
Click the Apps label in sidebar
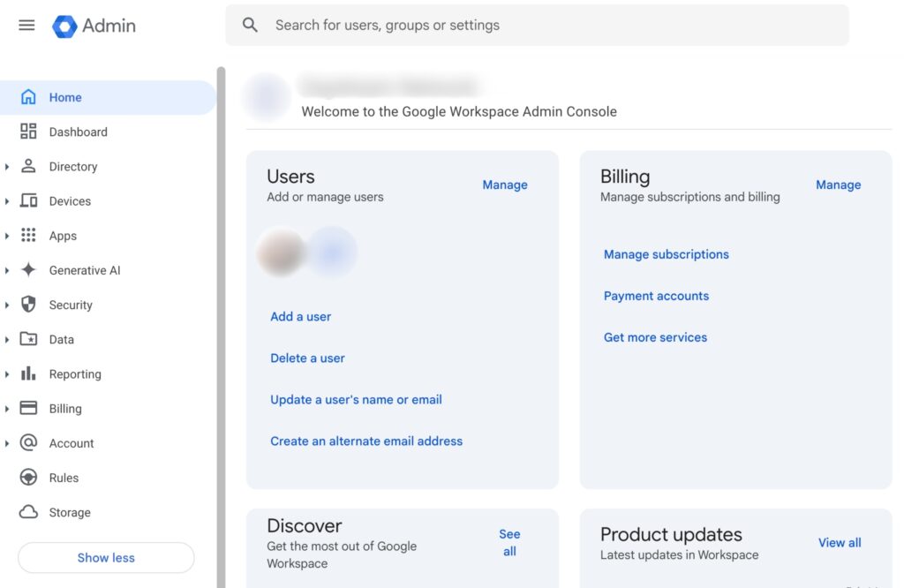(63, 236)
